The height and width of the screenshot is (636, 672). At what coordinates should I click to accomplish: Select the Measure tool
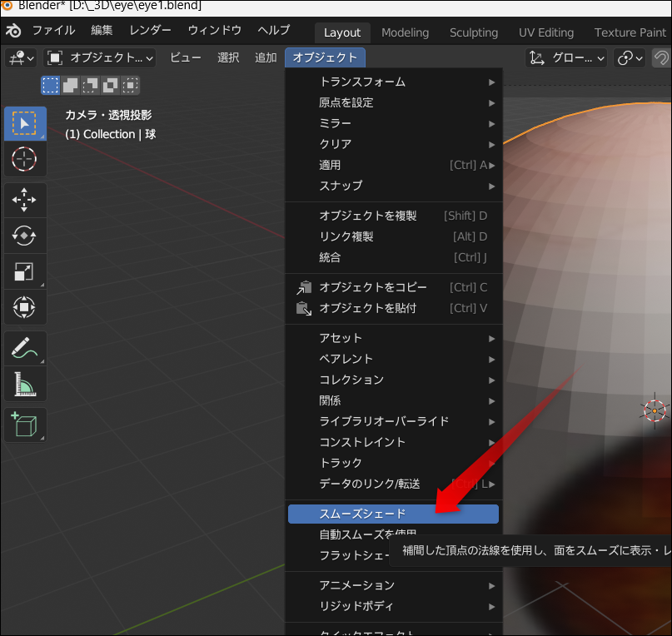tap(25, 384)
